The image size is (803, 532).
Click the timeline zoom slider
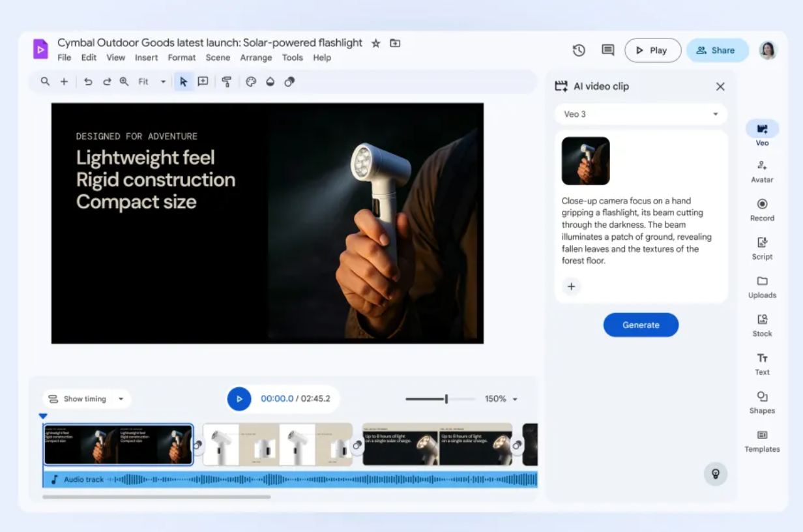tap(441, 399)
